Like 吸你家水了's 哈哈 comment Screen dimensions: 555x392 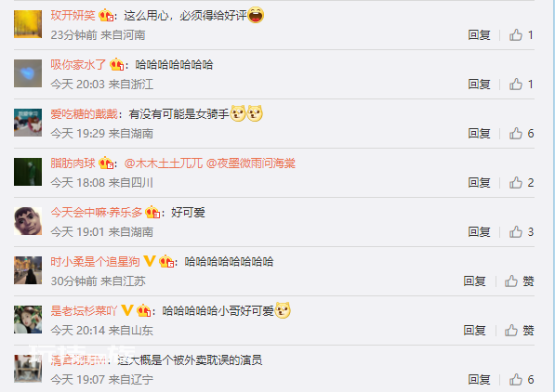521,85
